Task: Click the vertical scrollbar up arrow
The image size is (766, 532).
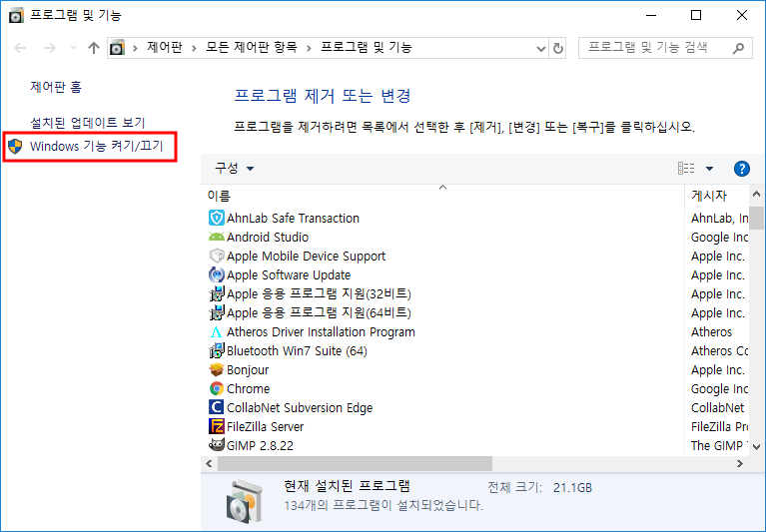Action: (756, 194)
